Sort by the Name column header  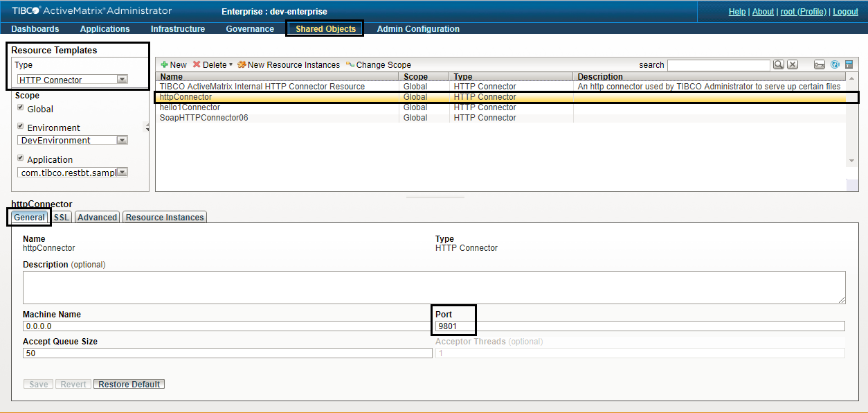point(277,76)
